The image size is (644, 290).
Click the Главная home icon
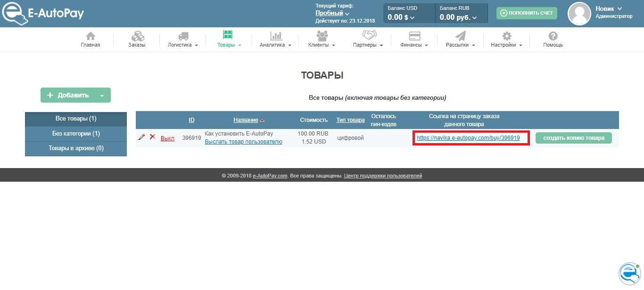90,36
